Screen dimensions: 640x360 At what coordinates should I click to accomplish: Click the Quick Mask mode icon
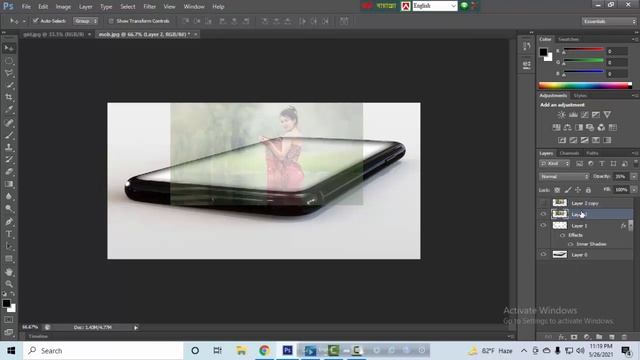click(9, 320)
